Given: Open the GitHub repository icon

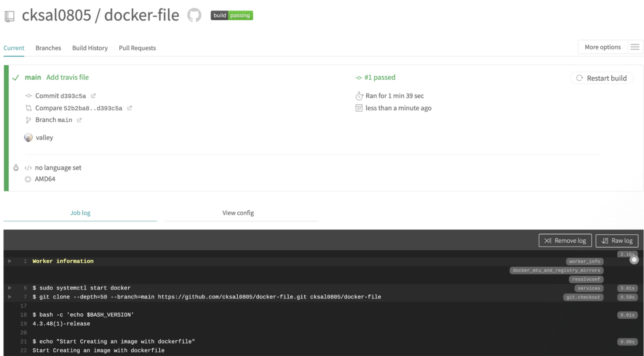Looking at the screenshot, I should pyautogui.click(x=194, y=16).
